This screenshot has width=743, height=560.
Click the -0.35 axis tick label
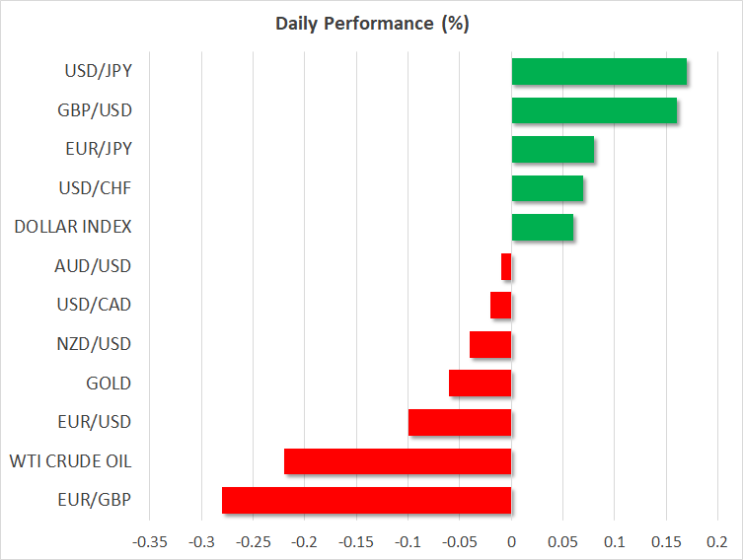pos(150,541)
